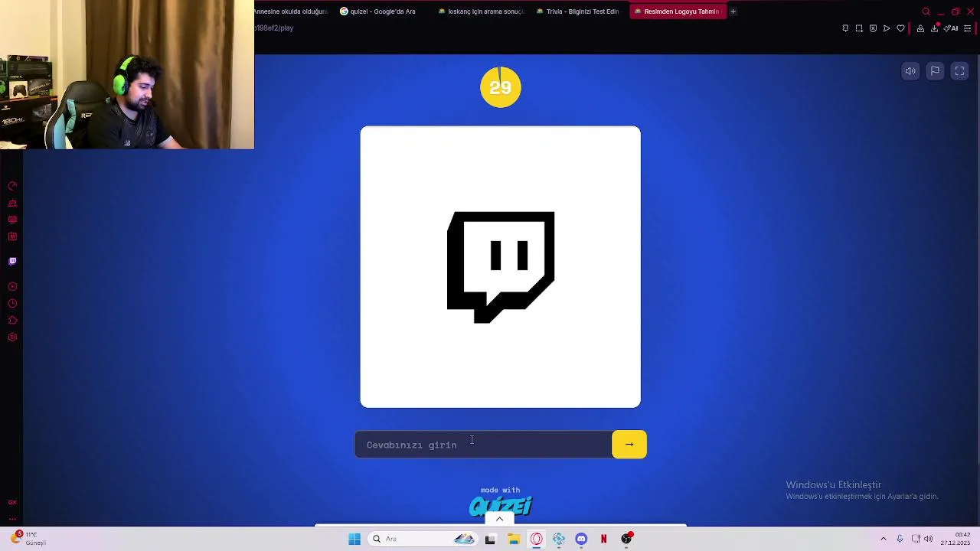Open Easy Setup sliders menu icon
The image size is (980, 551).
point(968,28)
